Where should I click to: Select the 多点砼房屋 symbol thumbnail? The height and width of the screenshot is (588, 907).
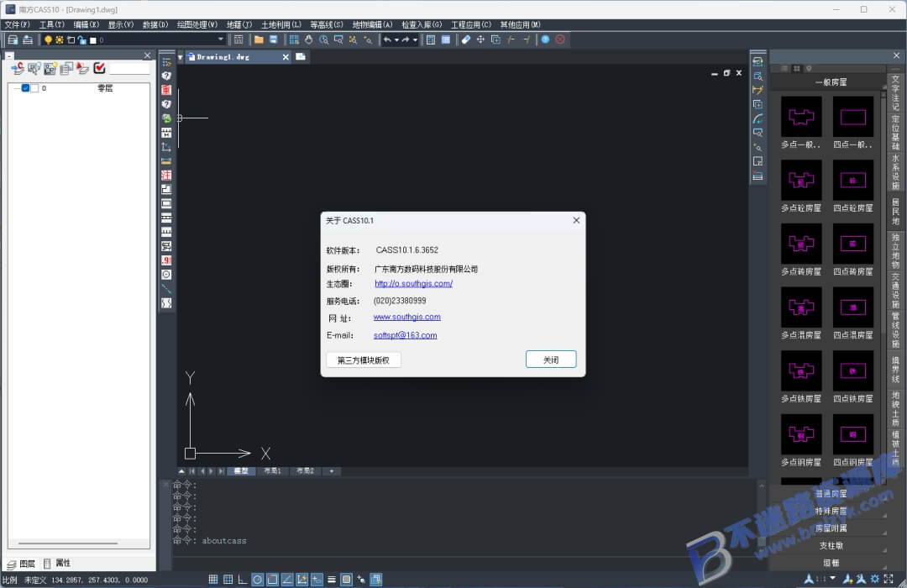tap(801, 180)
